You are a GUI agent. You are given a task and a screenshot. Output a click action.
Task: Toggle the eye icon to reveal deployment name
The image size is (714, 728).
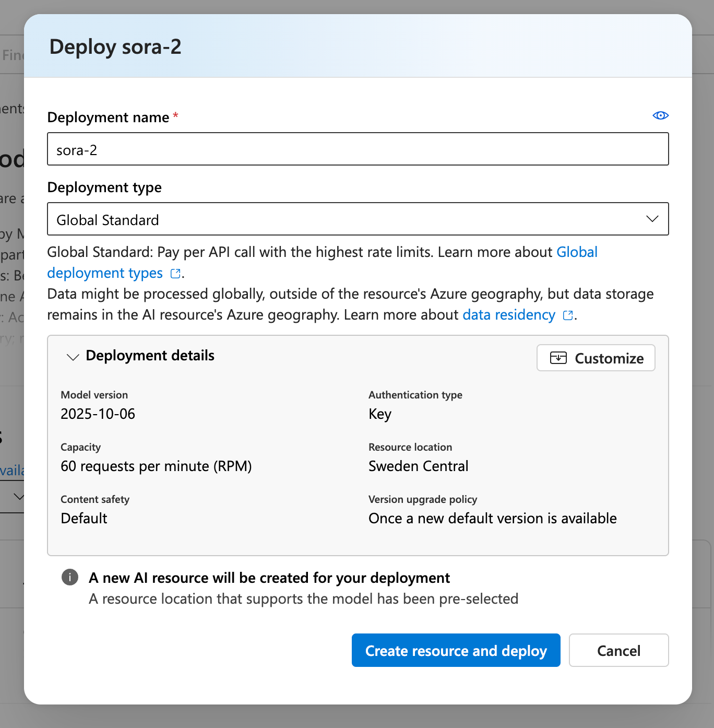click(660, 115)
